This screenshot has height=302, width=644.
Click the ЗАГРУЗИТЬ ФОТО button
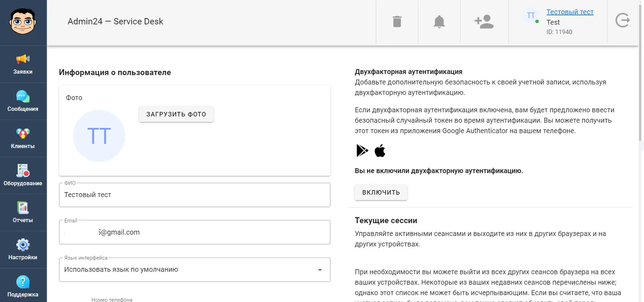point(176,114)
